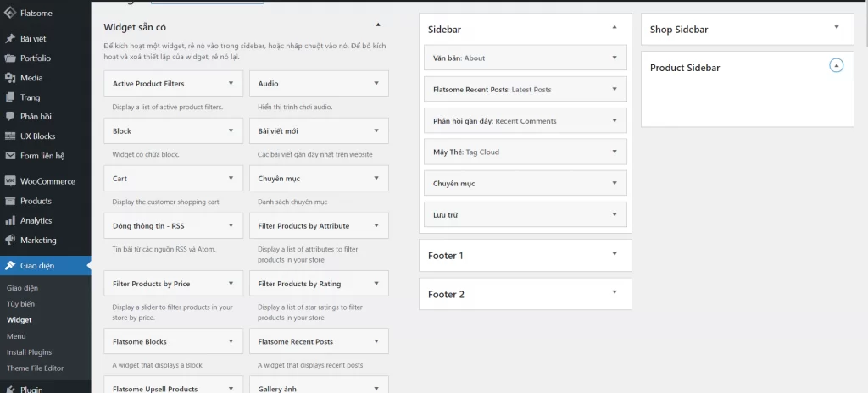Collapse the Product Sidebar panel
Screen dimensions: 868x393
point(836,65)
